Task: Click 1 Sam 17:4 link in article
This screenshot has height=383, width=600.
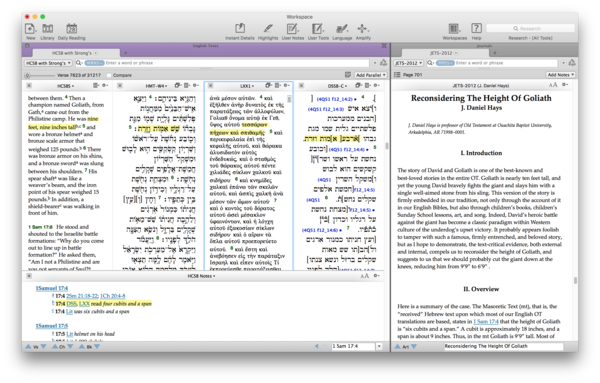Action: point(486,321)
